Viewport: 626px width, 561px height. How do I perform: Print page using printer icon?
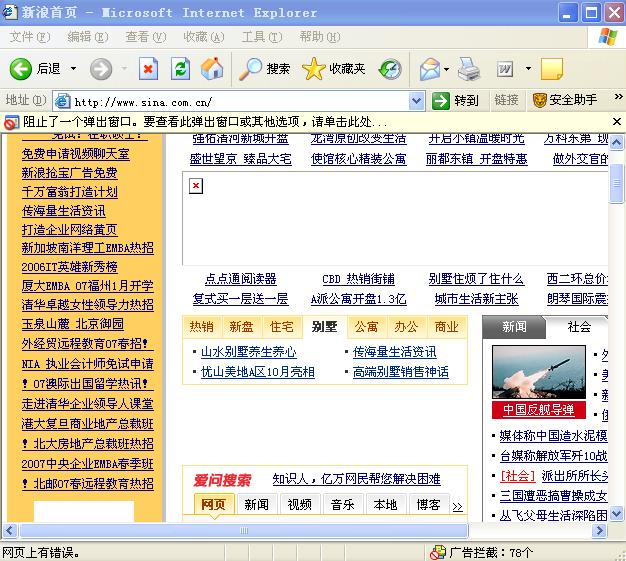pos(468,69)
